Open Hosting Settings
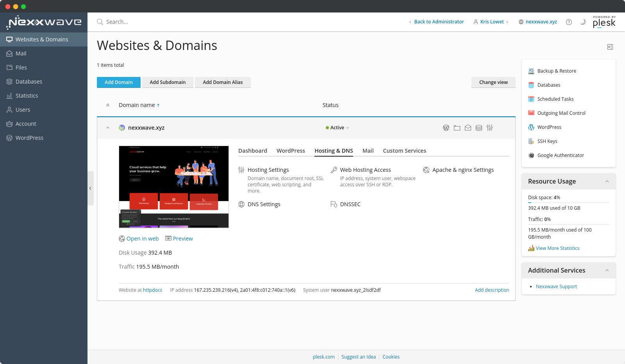625x364 pixels. pos(268,170)
